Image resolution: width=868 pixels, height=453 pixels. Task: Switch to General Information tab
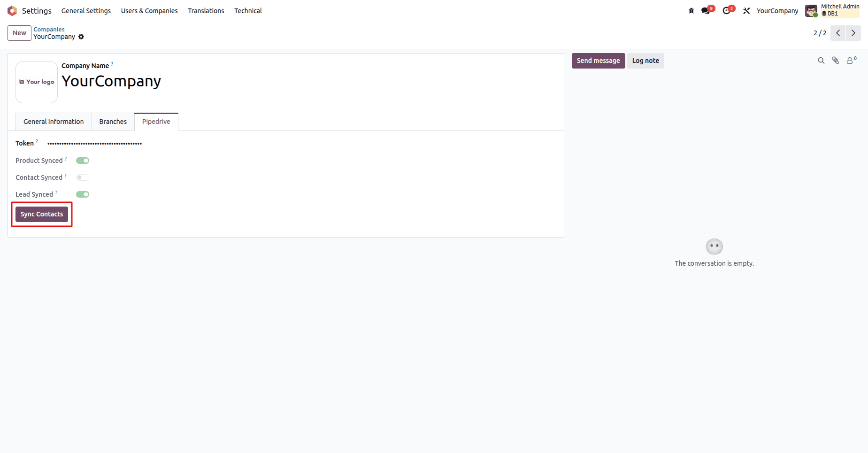click(x=54, y=122)
